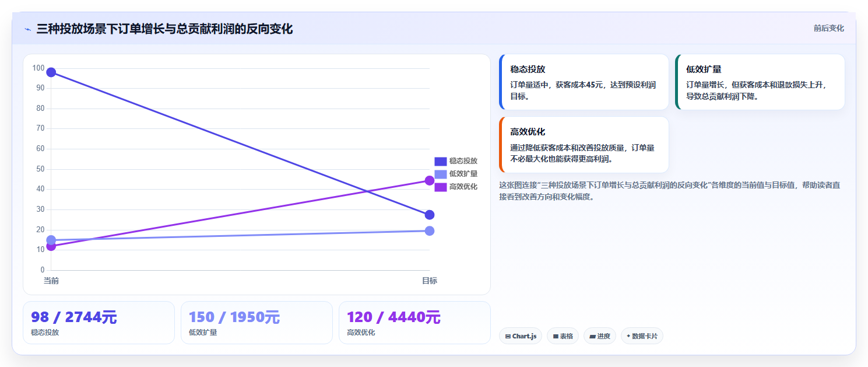The height and width of the screenshot is (367, 868).
Task: Select the 表格 tag chip
Action: (x=563, y=336)
